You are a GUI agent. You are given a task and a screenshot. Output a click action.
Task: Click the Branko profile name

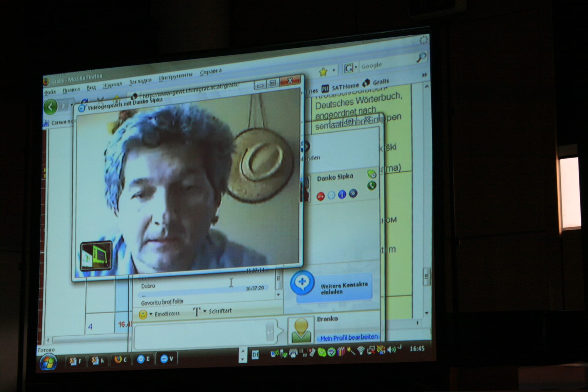coord(327,319)
